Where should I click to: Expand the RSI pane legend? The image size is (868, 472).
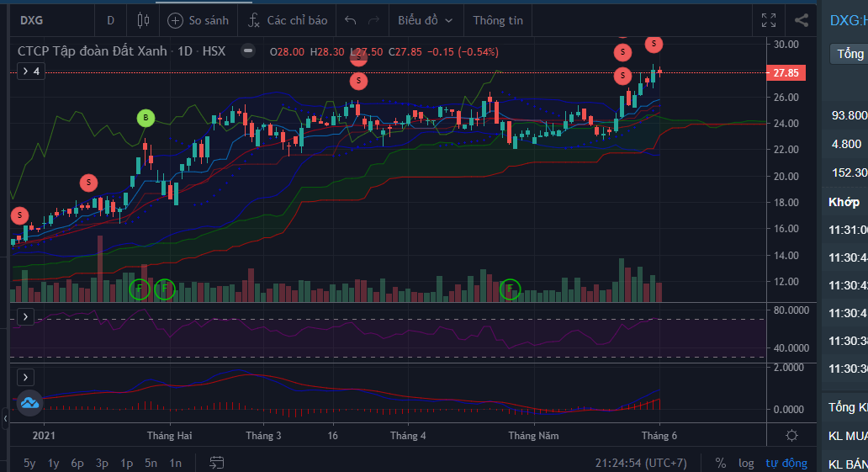coord(25,317)
